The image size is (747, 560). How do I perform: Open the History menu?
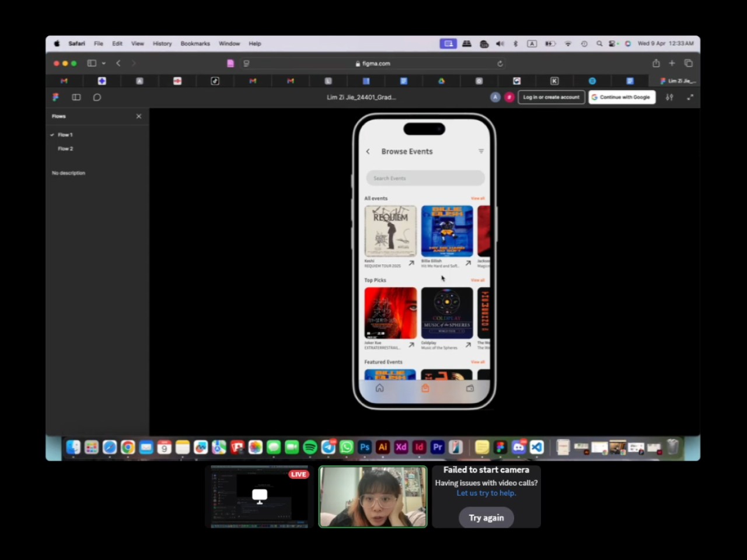point(162,44)
